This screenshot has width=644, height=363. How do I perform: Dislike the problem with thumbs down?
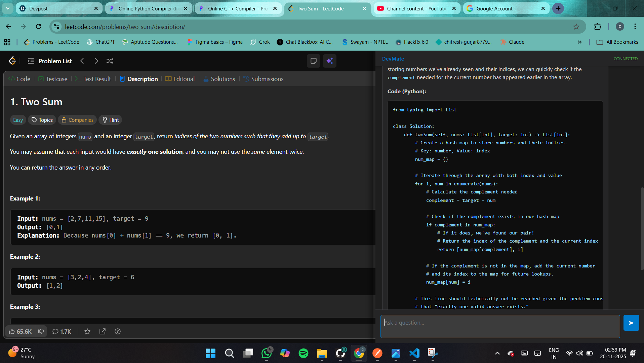click(x=41, y=331)
